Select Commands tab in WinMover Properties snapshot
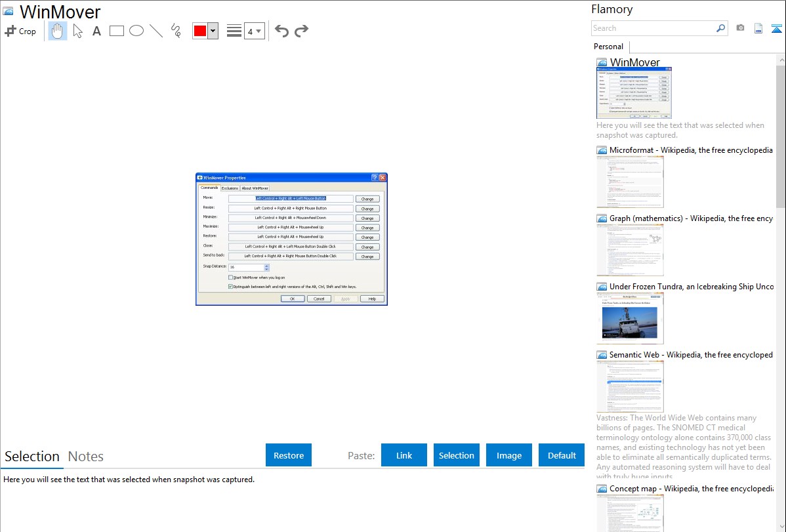 coord(209,188)
